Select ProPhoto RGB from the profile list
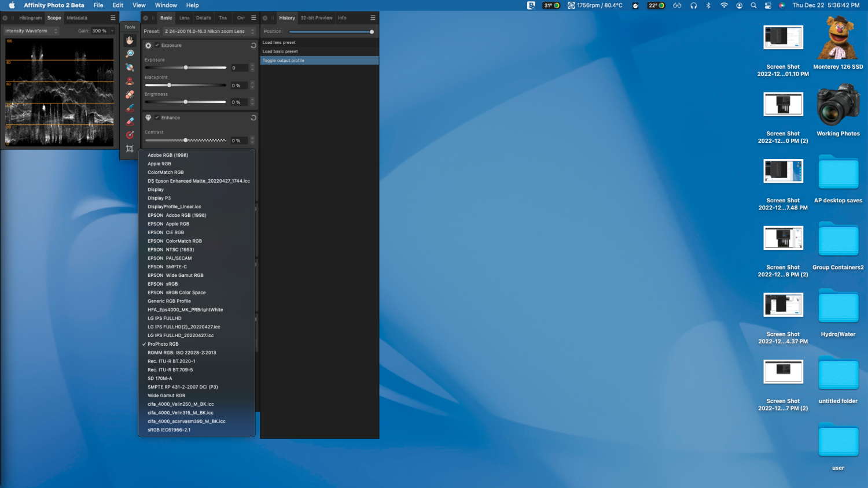 [164, 344]
